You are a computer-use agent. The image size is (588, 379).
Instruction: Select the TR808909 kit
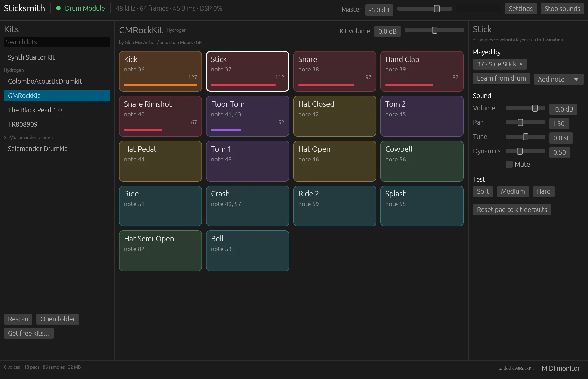(x=57, y=124)
